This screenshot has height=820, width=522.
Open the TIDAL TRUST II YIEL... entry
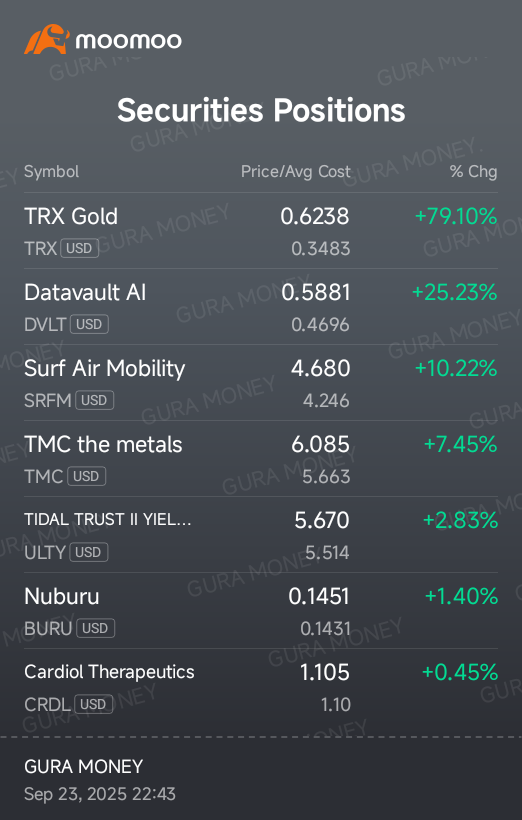click(261, 534)
